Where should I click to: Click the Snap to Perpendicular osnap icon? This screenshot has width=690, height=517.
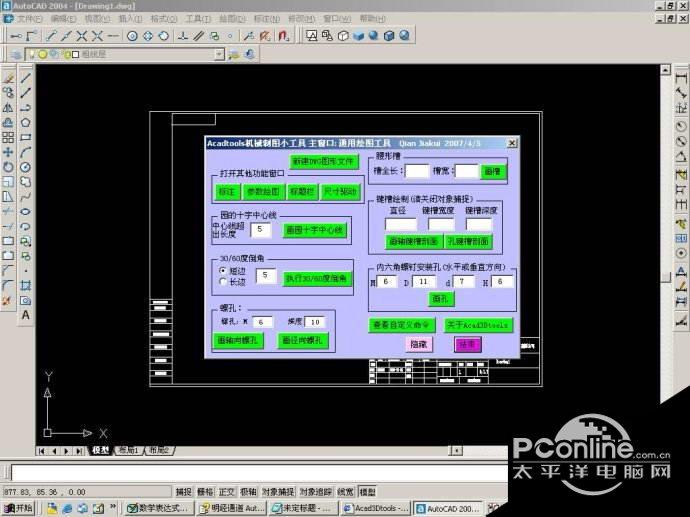tap(183, 36)
